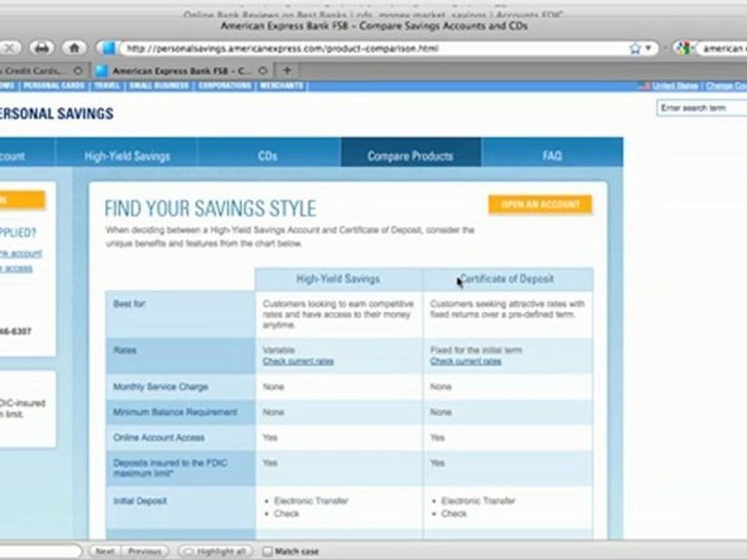Image resolution: width=747 pixels, height=560 pixels.
Task: Click the orange button in left sidebar
Action: point(23,200)
